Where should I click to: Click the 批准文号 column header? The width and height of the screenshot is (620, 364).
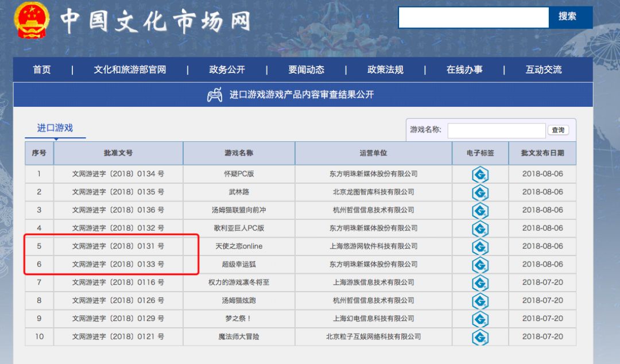pos(118,153)
